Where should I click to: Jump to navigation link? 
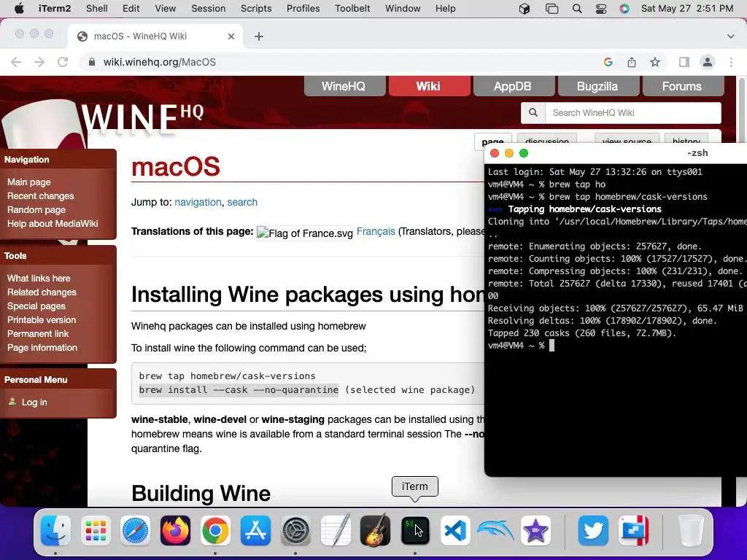(x=198, y=202)
